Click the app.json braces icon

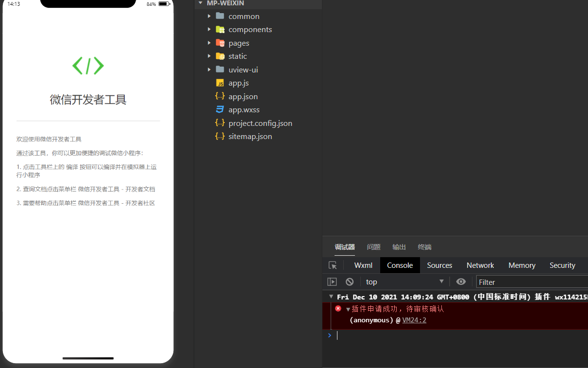coord(220,96)
